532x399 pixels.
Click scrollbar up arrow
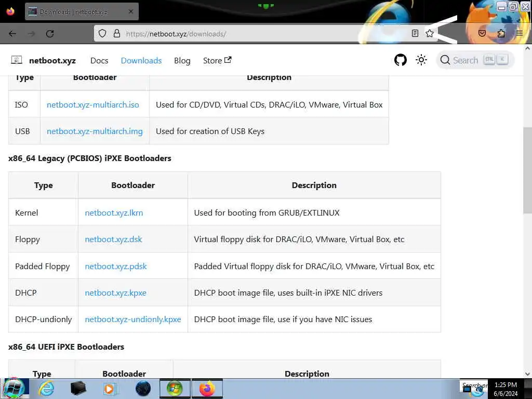click(x=527, y=48)
